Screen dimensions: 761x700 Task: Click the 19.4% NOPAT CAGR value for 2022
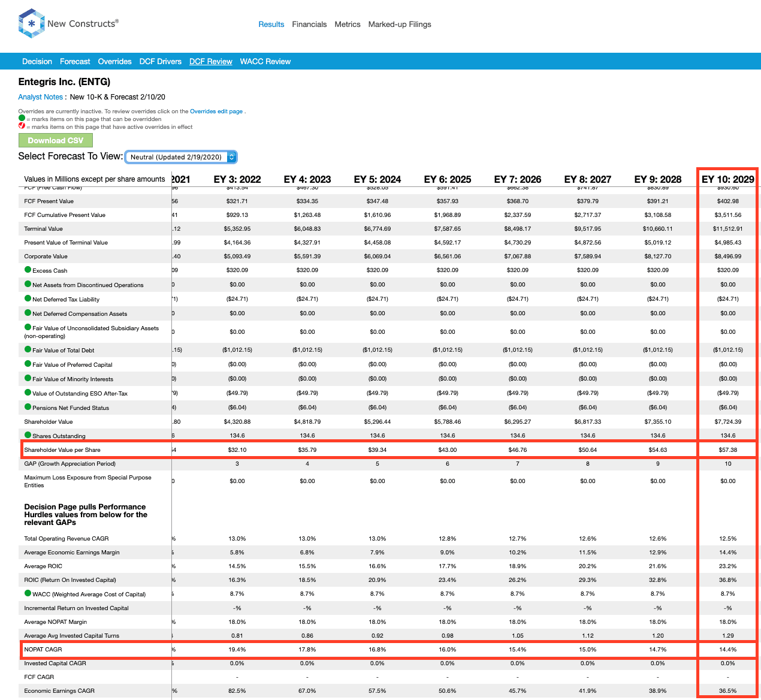[237, 650]
